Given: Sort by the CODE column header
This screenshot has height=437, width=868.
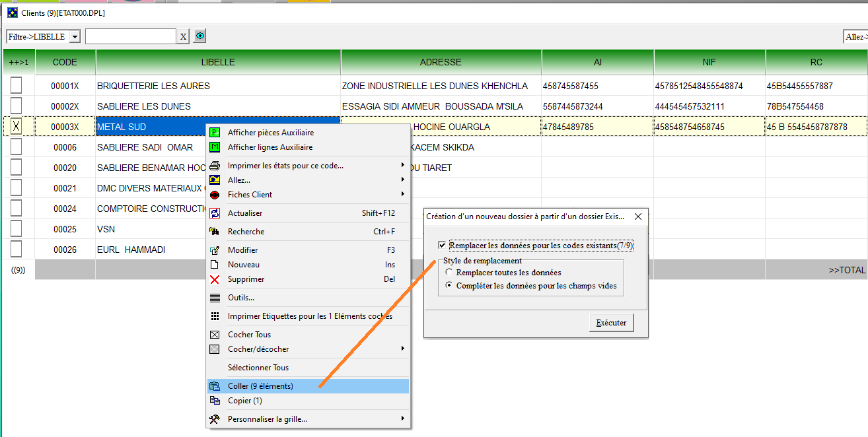Looking at the screenshot, I should coord(65,63).
